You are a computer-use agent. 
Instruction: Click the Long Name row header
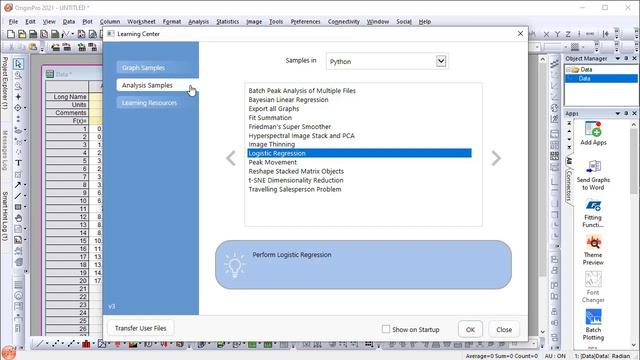tap(67, 97)
